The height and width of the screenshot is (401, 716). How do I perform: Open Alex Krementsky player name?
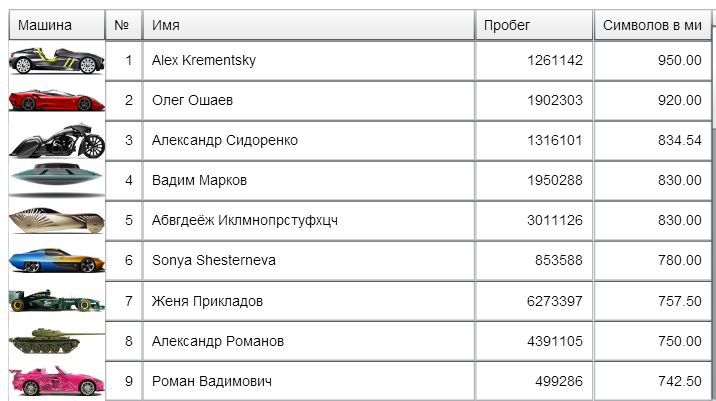tap(204, 60)
